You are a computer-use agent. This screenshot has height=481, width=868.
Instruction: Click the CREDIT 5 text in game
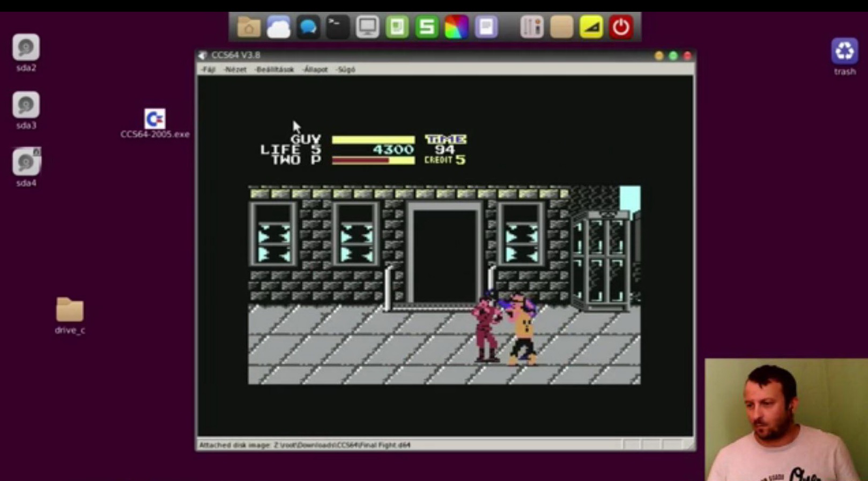[x=445, y=160]
